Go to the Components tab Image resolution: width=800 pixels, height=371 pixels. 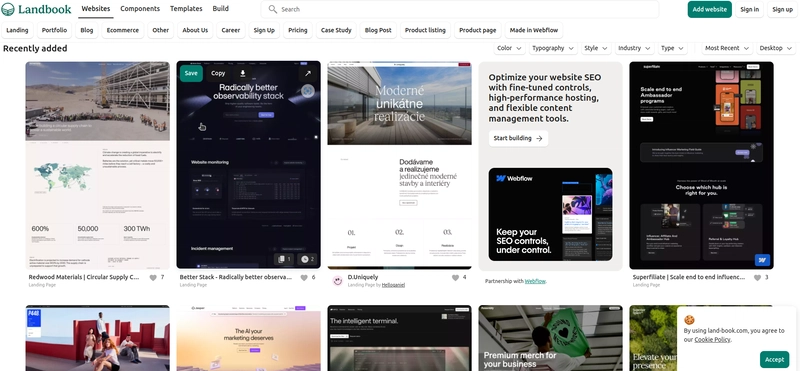pos(140,9)
